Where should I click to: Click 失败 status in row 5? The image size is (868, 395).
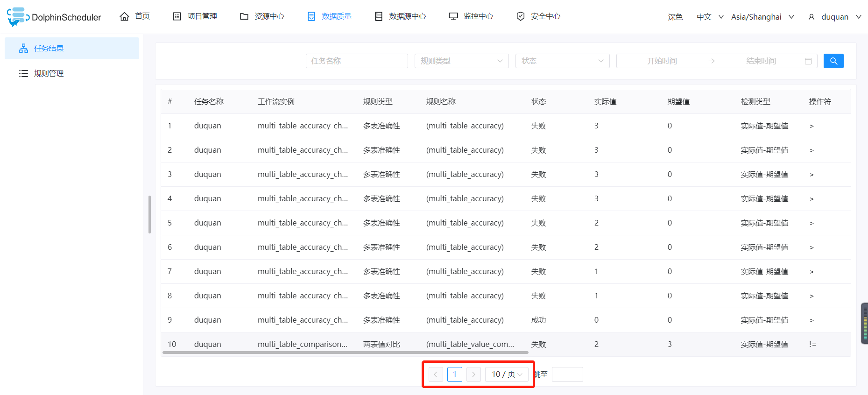coord(538,223)
